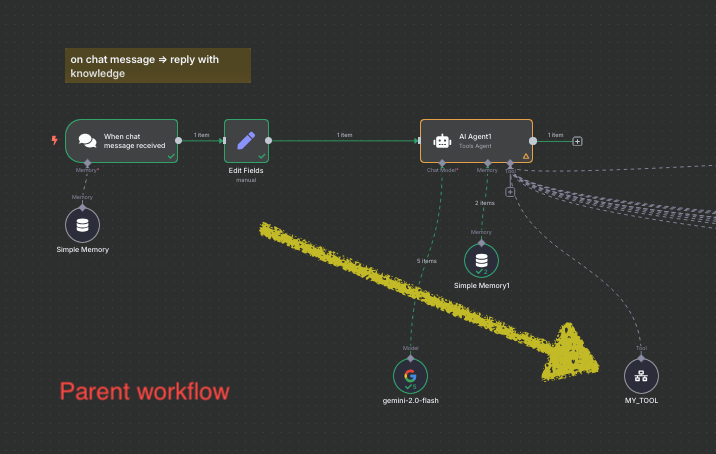Image resolution: width=716 pixels, height=454 pixels.
Task: Click AI Agent1's Chat Model connector diamond
Action: pyautogui.click(x=442, y=163)
